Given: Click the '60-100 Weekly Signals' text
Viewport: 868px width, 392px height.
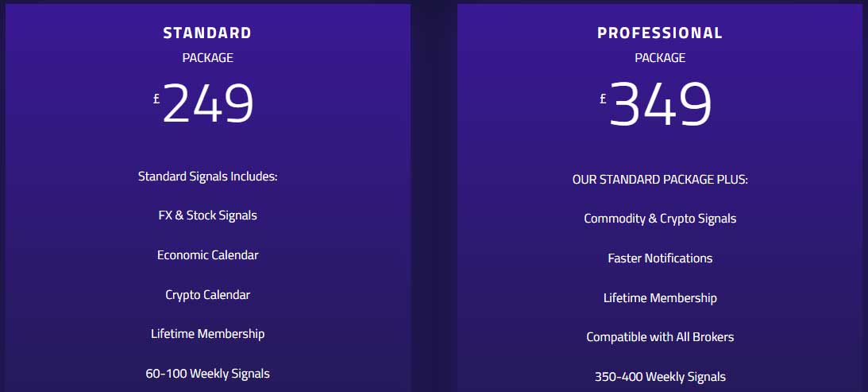Looking at the screenshot, I should coord(207,374).
